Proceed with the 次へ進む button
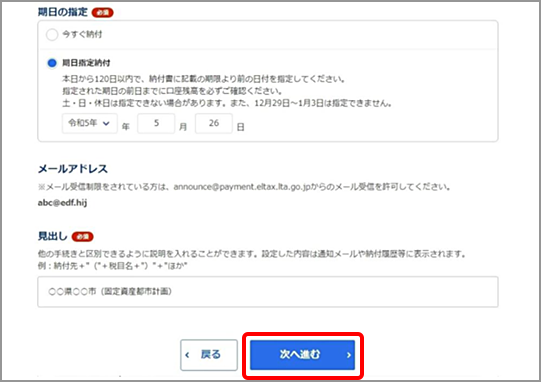This screenshot has width=541, height=382. pos(303,355)
